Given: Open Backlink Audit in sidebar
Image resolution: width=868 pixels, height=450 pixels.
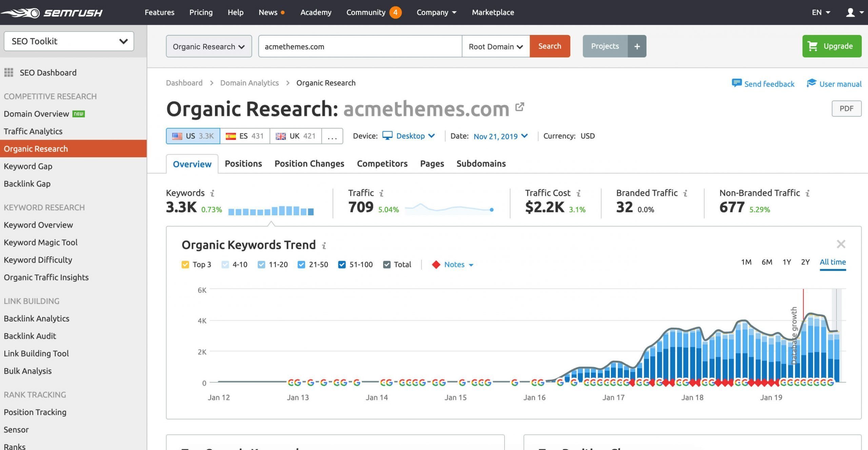Looking at the screenshot, I should pos(30,336).
